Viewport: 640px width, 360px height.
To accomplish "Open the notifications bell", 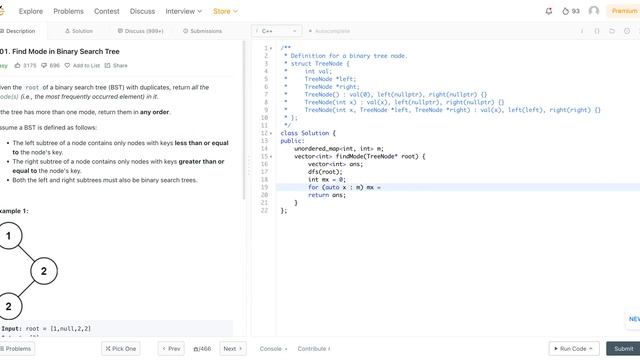I will [x=549, y=11].
